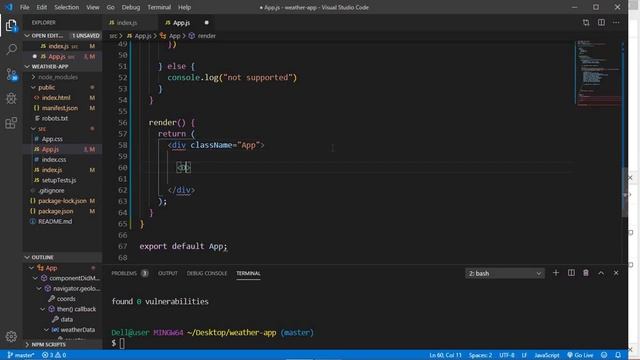Click the Open Changes icon in editor toolbar
This screenshot has width=640, height=360.
point(586,22)
